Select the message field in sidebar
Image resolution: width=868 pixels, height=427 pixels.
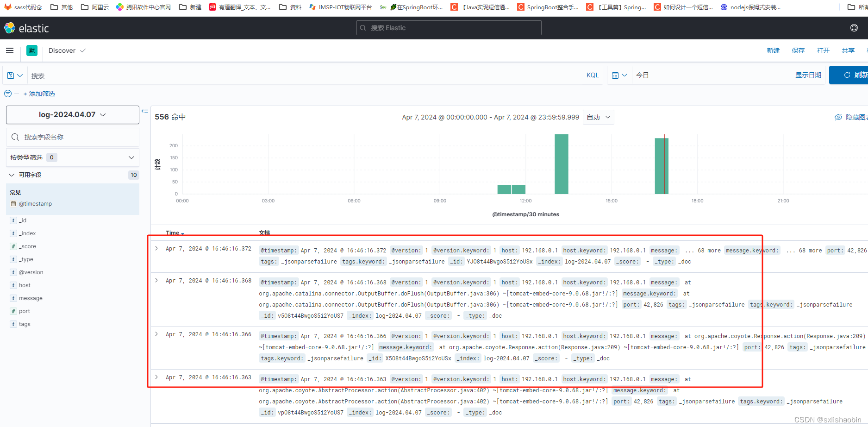tap(31, 298)
